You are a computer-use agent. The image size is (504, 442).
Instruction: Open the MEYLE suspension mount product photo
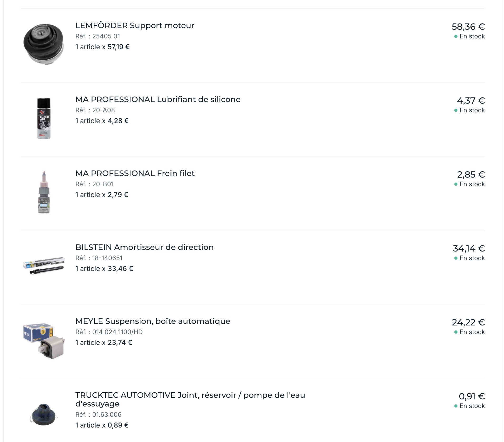[44, 340]
